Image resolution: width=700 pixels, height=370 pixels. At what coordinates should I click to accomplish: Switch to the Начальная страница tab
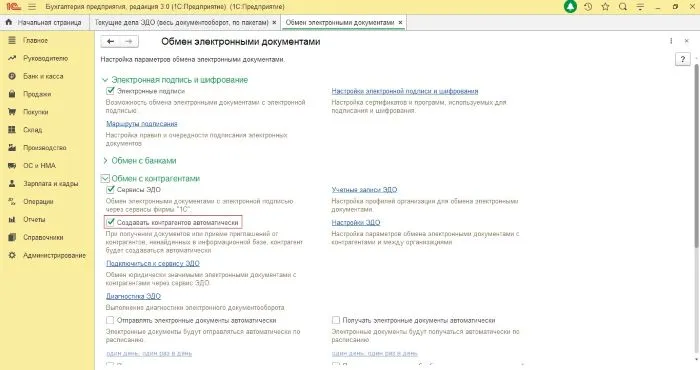coord(44,22)
